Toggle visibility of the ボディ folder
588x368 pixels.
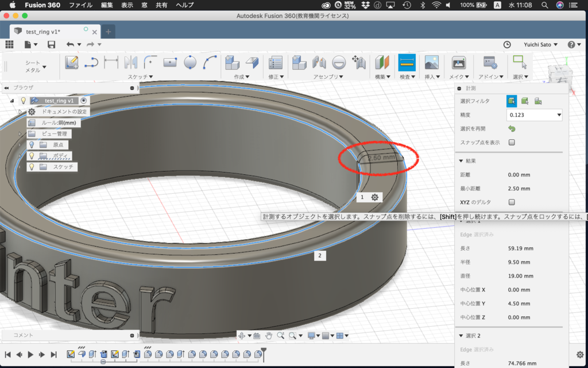[x=32, y=155]
